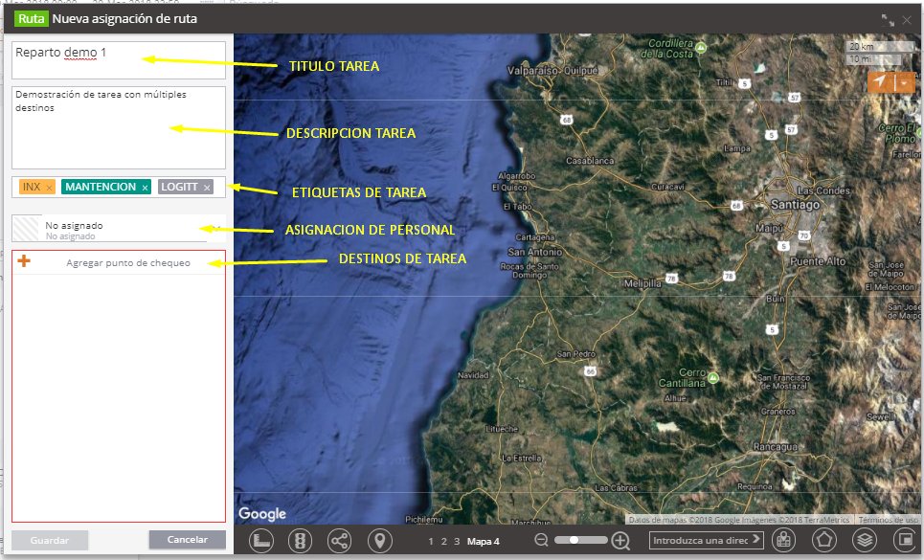
Task: Click the Santiago label on the map
Action: click(795, 204)
